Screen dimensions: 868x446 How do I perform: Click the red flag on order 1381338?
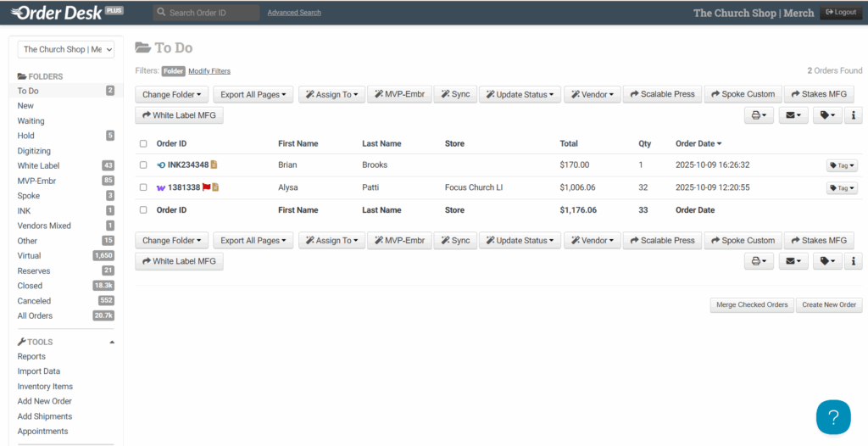[x=206, y=187]
